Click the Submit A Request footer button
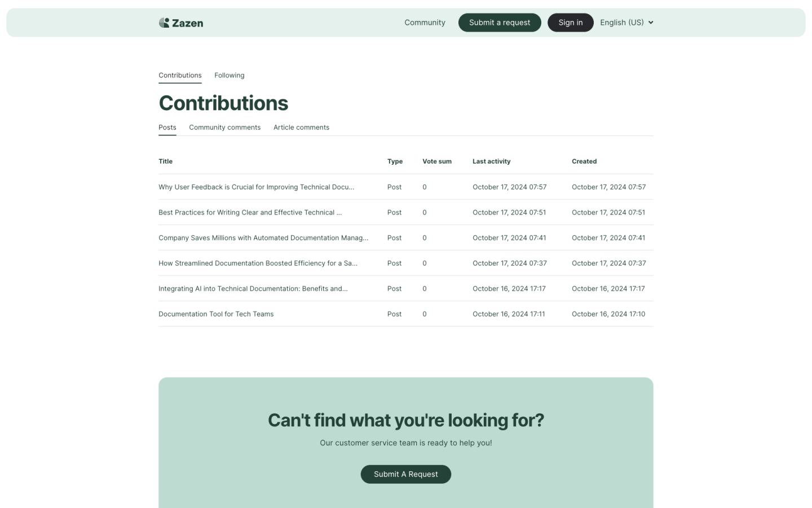Image resolution: width=812 pixels, height=508 pixels. point(405,474)
